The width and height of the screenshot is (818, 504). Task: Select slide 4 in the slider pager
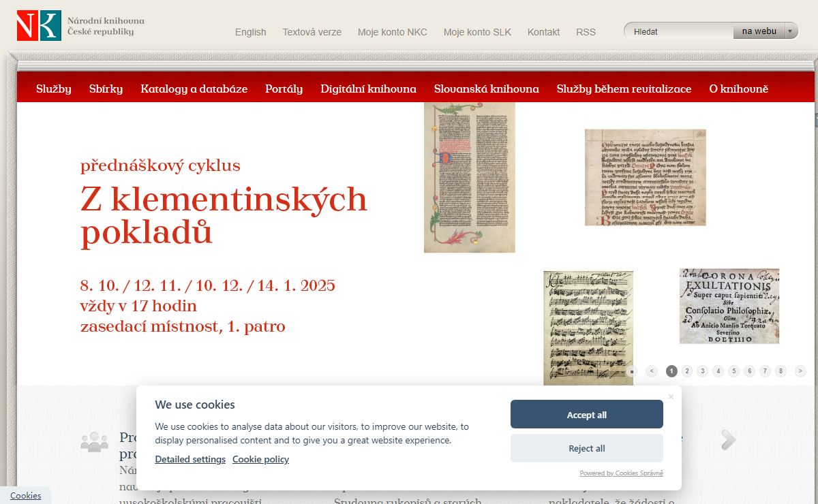[718, 371]
